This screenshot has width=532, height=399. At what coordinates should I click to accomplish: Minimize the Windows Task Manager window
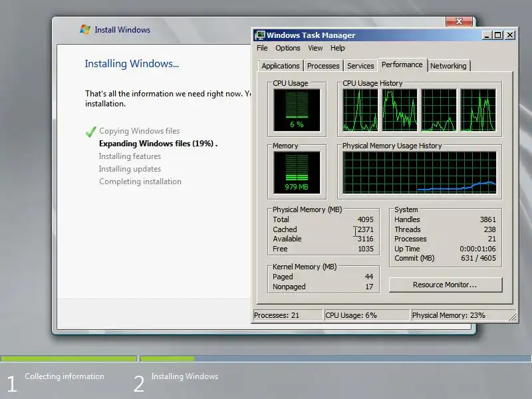[x=487, y=35]
